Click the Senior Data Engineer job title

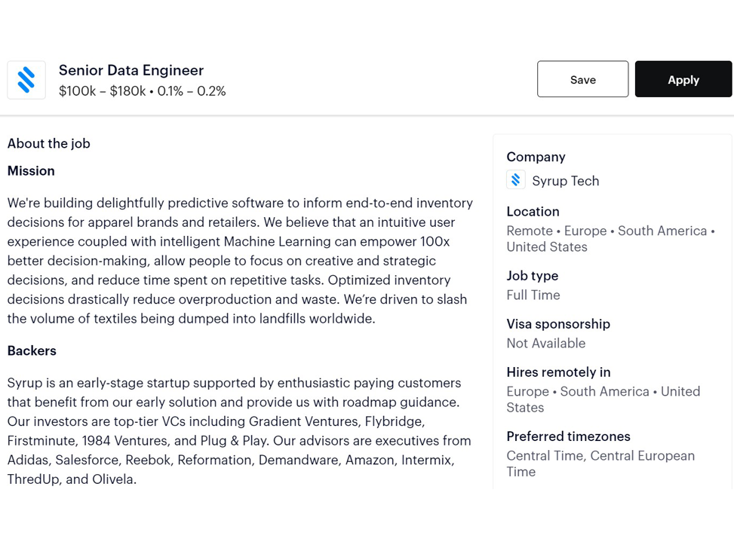pyautogui.click(x=131, y=70)
